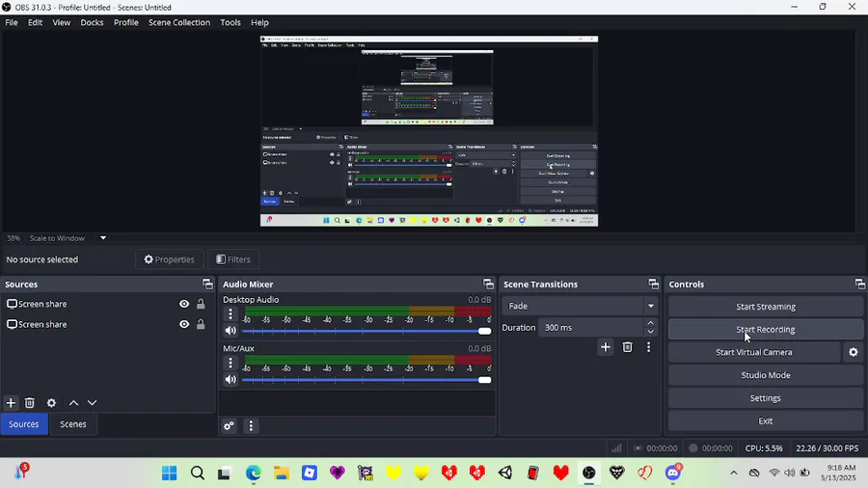This screenshot has width=868, height=488.
Task: Open transition properties three-dot menu
Action: (x=649, y=347)
